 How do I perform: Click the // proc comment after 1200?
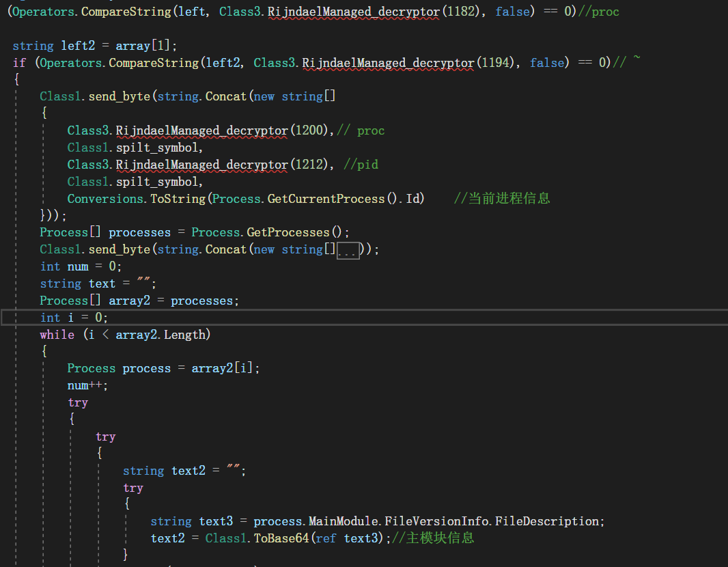(361, 130)
